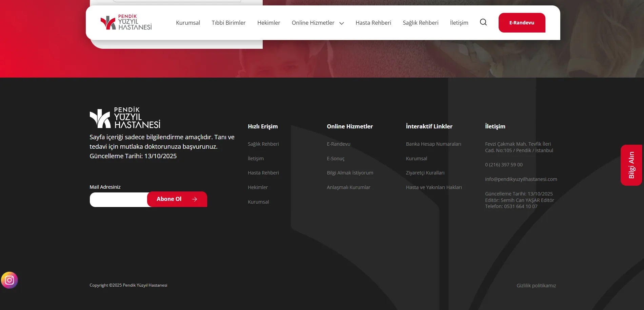Click the search magnifier icon
Image resolution: width=644 pixels, height=310 pixels.
483,22
